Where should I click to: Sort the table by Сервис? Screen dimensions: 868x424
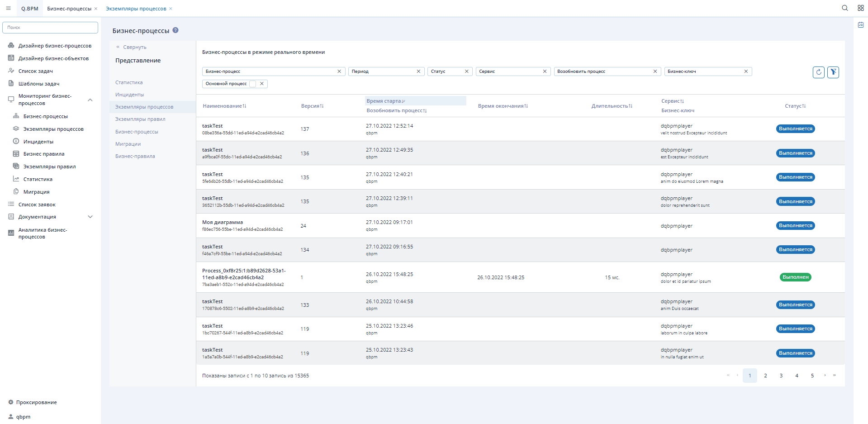point(673,101)
